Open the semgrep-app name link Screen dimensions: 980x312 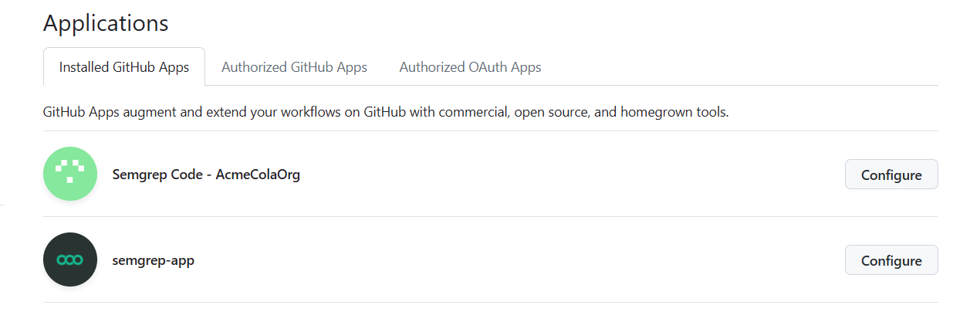click(154, 260)
